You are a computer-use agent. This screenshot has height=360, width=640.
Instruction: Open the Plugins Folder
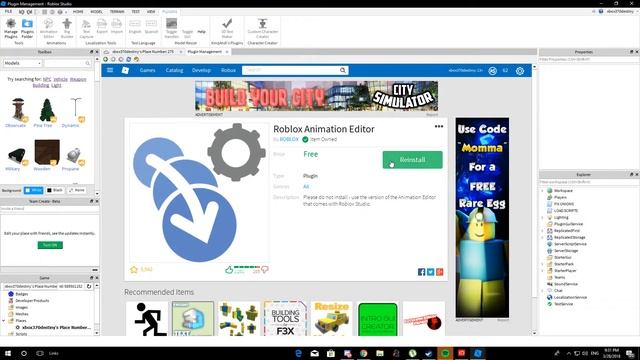pyautogui.click(x=27, y=28)
